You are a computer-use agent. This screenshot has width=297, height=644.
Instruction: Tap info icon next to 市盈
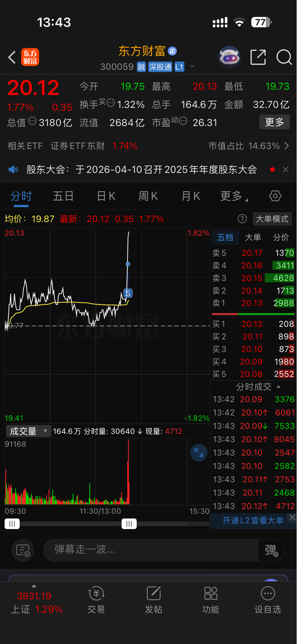(x=183, y=121)
